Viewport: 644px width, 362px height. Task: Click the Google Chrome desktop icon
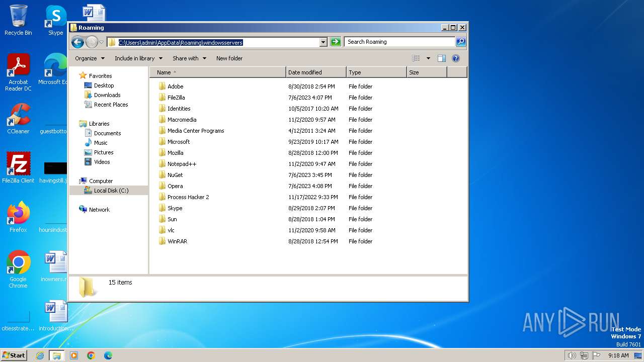[x=18, y=269]
